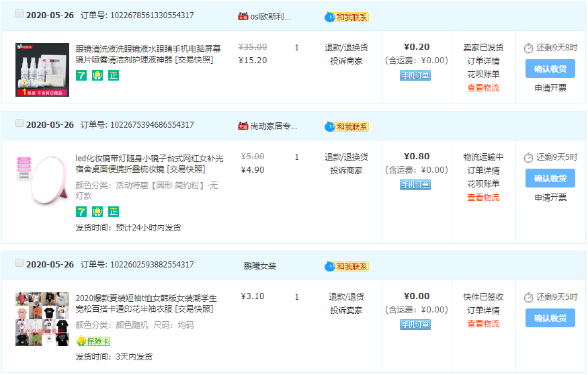Contact seller of the eyeglass cleaner order
The image size is (588, 375).
tap(347, 17)
